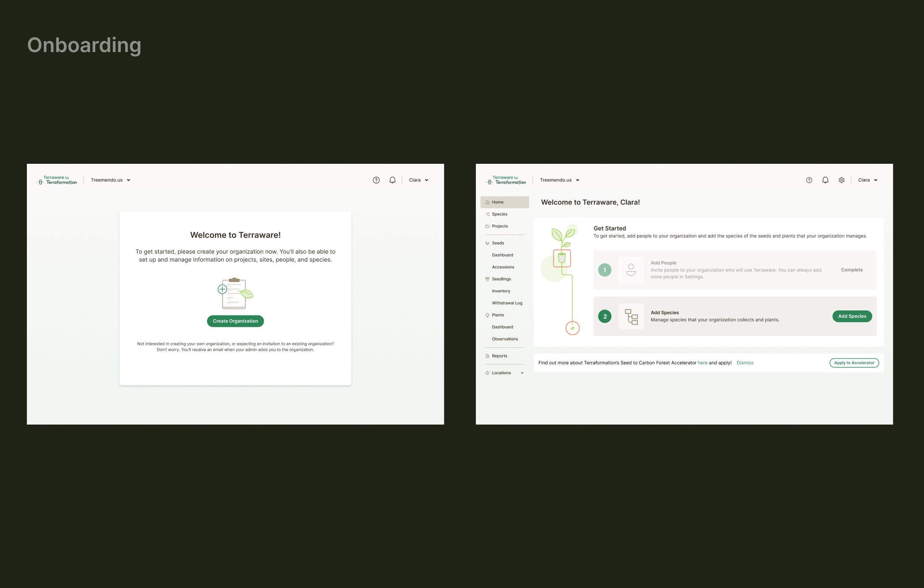Expand the Locations section chevron

522,373
